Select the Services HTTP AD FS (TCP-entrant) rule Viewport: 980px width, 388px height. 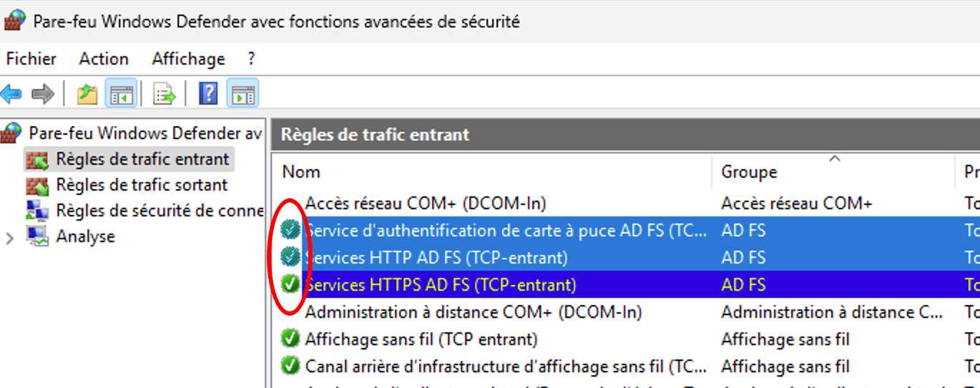coord(436,258)
